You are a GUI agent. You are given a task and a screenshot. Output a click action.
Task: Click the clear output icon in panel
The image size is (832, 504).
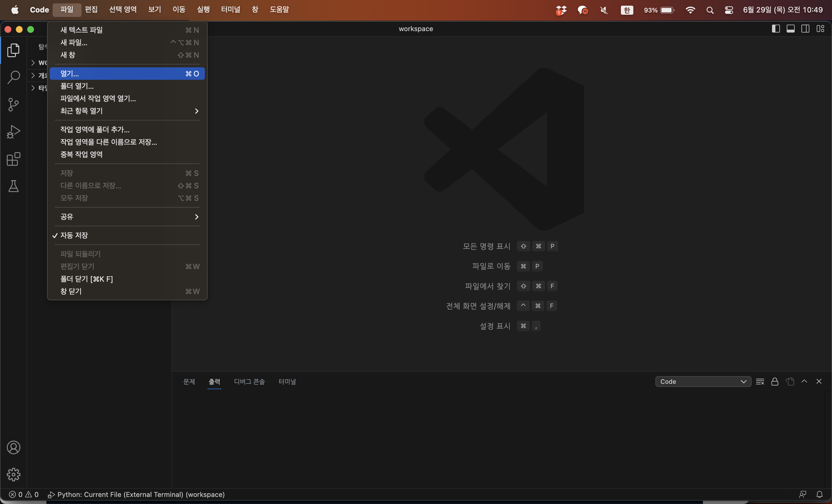(x=760, y=382)
